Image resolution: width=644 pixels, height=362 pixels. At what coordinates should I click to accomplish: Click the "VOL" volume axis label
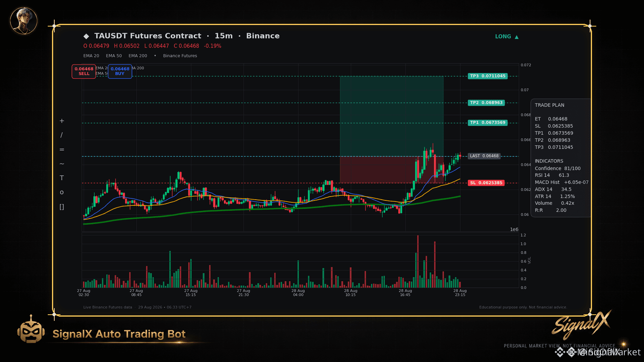point(529,260)
